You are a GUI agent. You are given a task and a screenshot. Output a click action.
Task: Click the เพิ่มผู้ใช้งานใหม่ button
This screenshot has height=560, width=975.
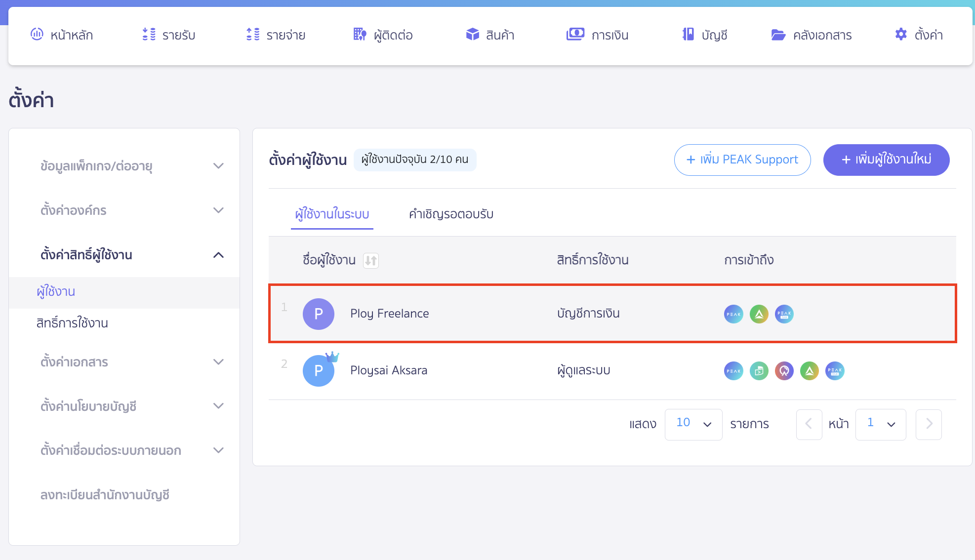[886, 160]
